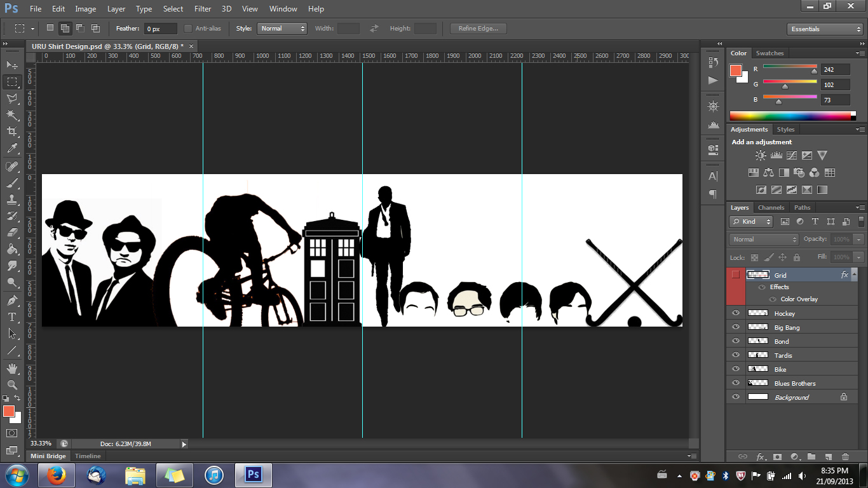Open the status bar info arrow
The height and width of the screenshot is (488, 868).
tap(184, 444)
